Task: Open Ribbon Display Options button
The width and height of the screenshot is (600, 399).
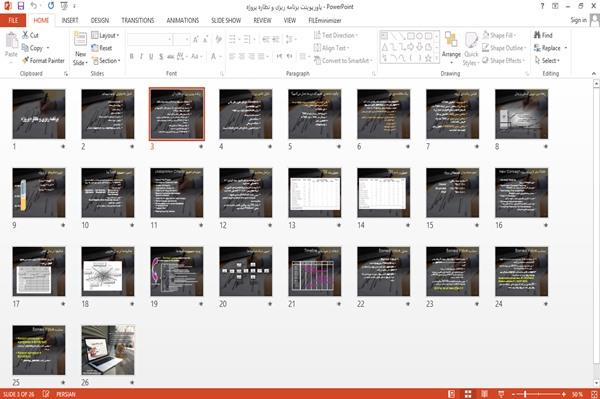Action: [x=555, y=6]
